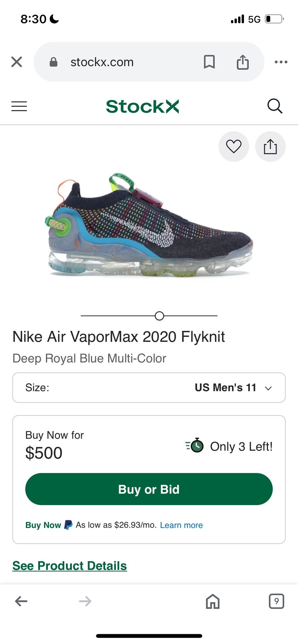Close the browser tab with the X icon
Screen dimensions: 298x644
click(16, 62)
